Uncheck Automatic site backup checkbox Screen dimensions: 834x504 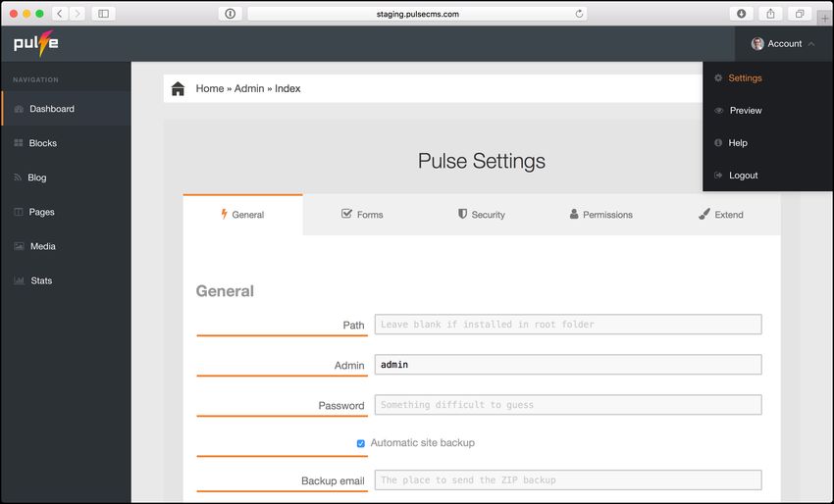point(361,443)
